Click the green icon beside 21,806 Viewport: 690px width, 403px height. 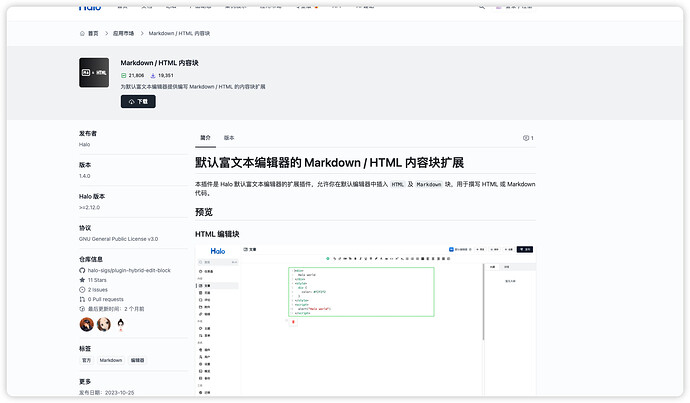point(124,76)
